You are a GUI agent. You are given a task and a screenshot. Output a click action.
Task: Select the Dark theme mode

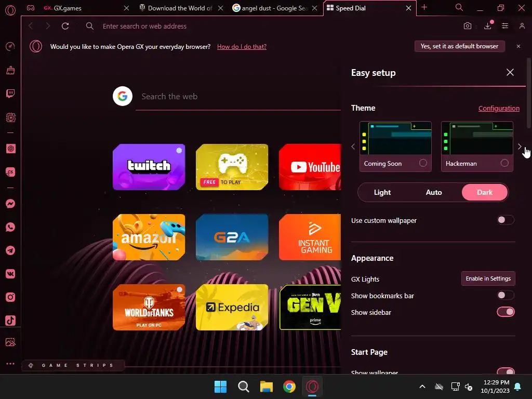(485, 192)
